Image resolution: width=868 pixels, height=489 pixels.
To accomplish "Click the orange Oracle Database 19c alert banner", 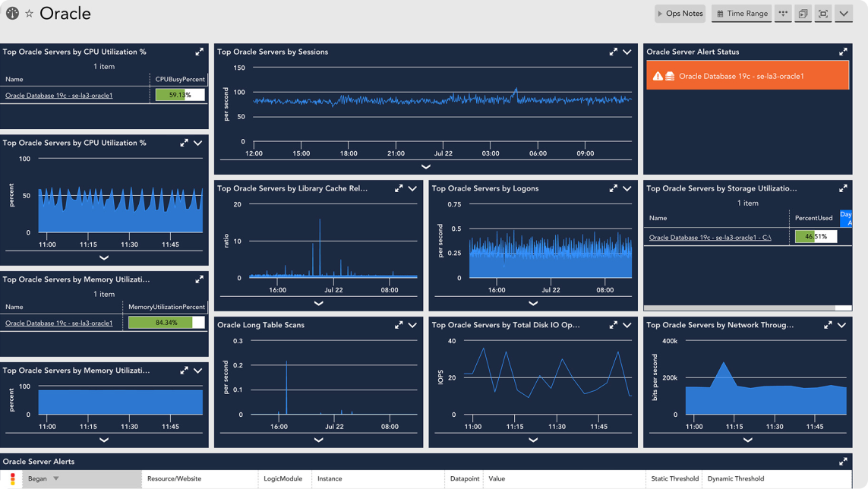I will [x=747, y=76].
